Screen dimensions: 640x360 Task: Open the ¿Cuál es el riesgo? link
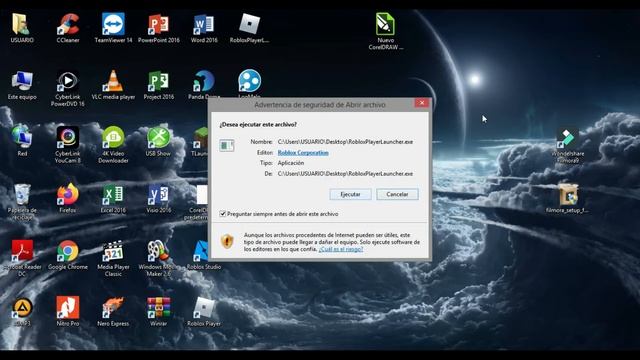pyautogui.click(x=340, y=249)
